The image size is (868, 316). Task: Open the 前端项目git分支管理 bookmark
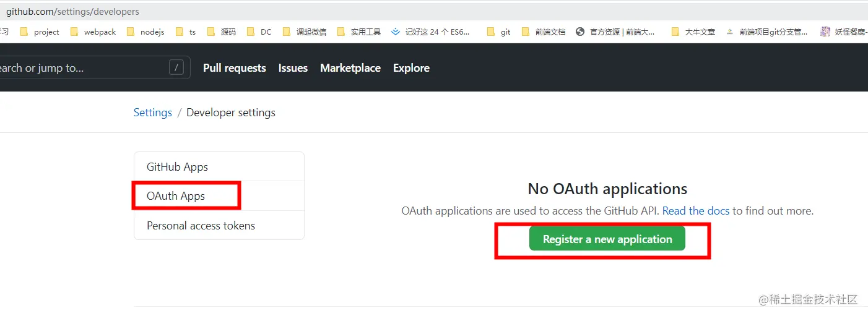pos(767,32)
